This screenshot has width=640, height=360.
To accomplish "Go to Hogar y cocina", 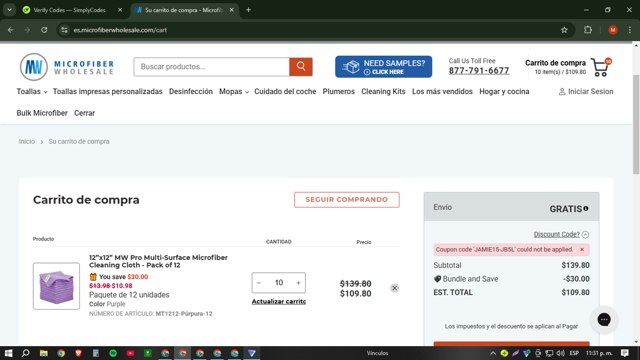I will [x=504, y=91].
